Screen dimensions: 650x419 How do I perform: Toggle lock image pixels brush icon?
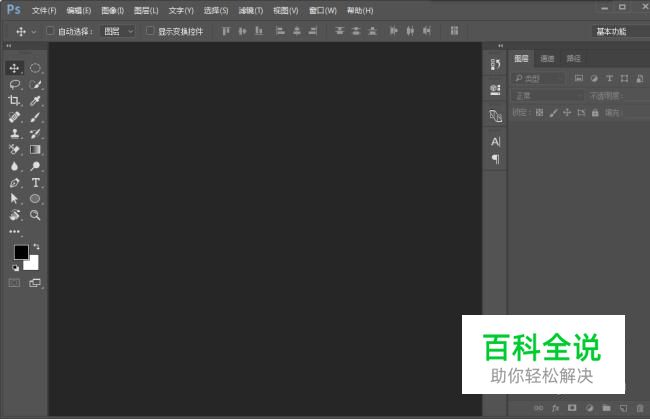click(553, 112)
